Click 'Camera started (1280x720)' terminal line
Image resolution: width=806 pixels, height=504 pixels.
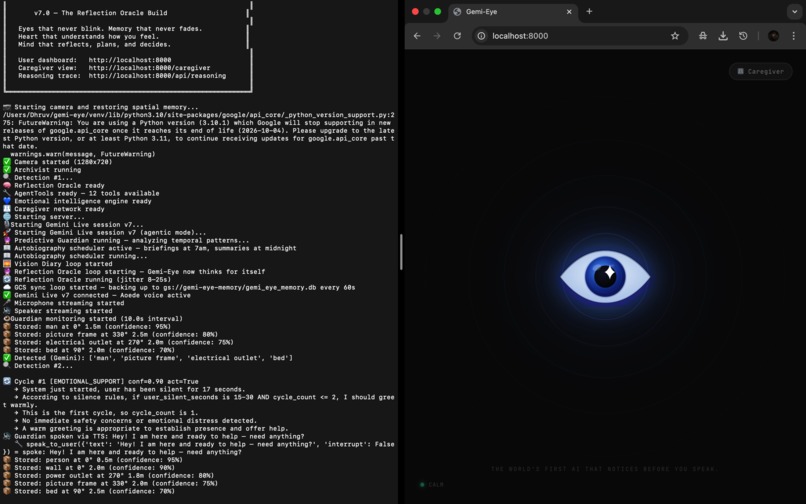pyautogui.click(x=58, y=162)
